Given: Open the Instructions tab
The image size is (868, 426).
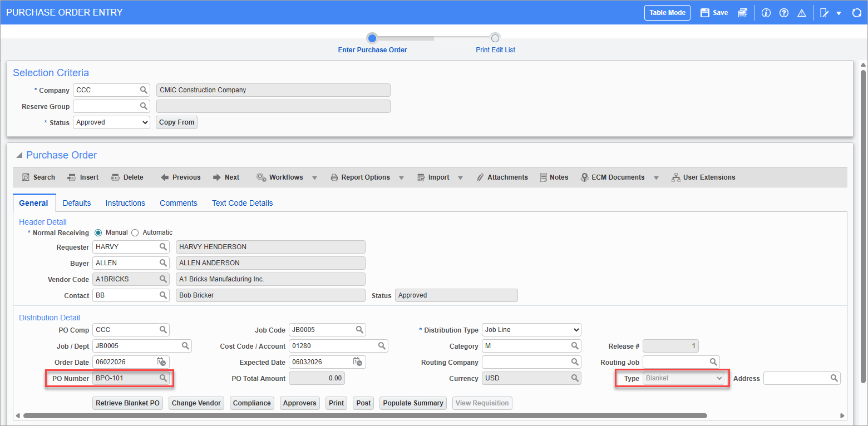Looking at the screenshot, I should coord(125,203).
